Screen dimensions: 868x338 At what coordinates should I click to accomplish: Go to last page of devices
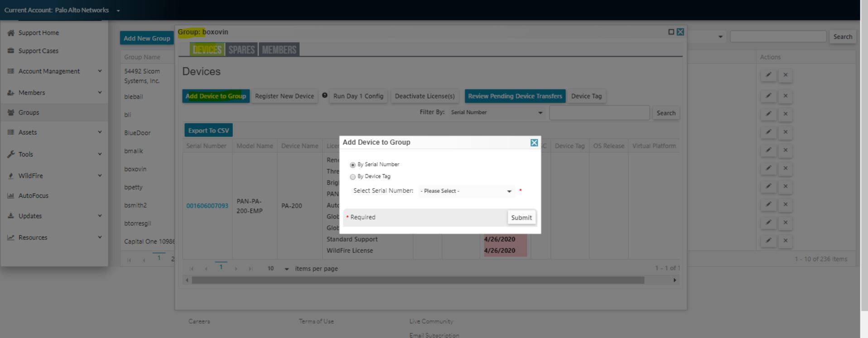pos(251,269)
